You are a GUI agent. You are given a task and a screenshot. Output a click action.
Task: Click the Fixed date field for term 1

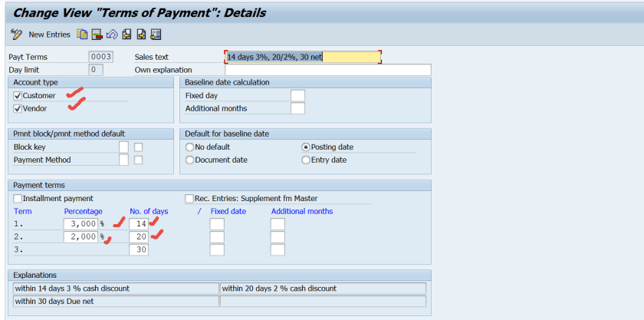point(217,224)
